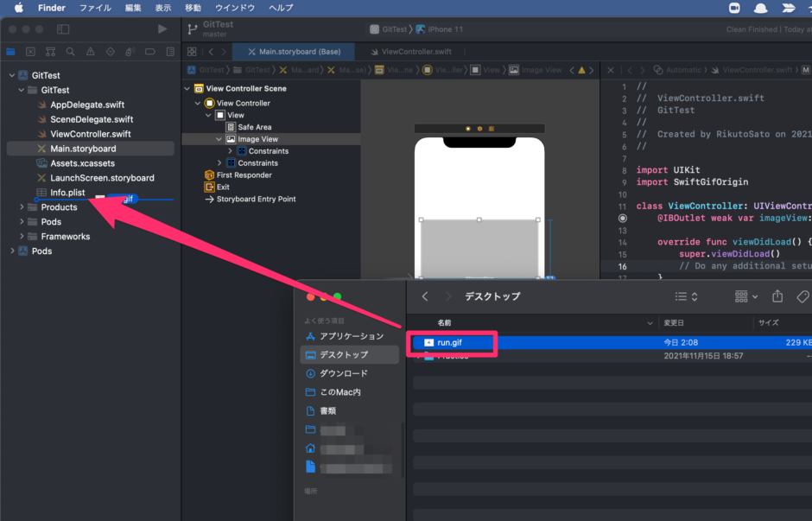The height and width of the screenshot is (521, 812).
Task: Click the Back arrow in Finder toolbar
Action: [x=424, y=295]
